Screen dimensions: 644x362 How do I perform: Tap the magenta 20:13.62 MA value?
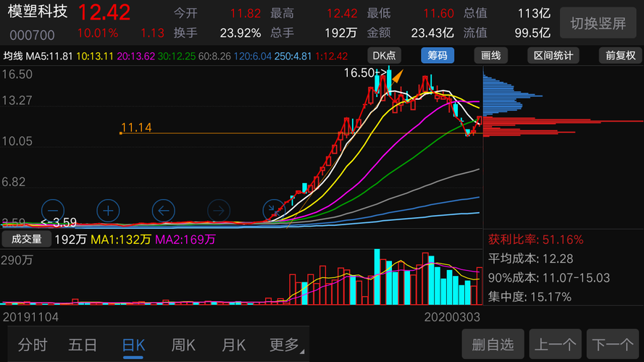[136, 56]
